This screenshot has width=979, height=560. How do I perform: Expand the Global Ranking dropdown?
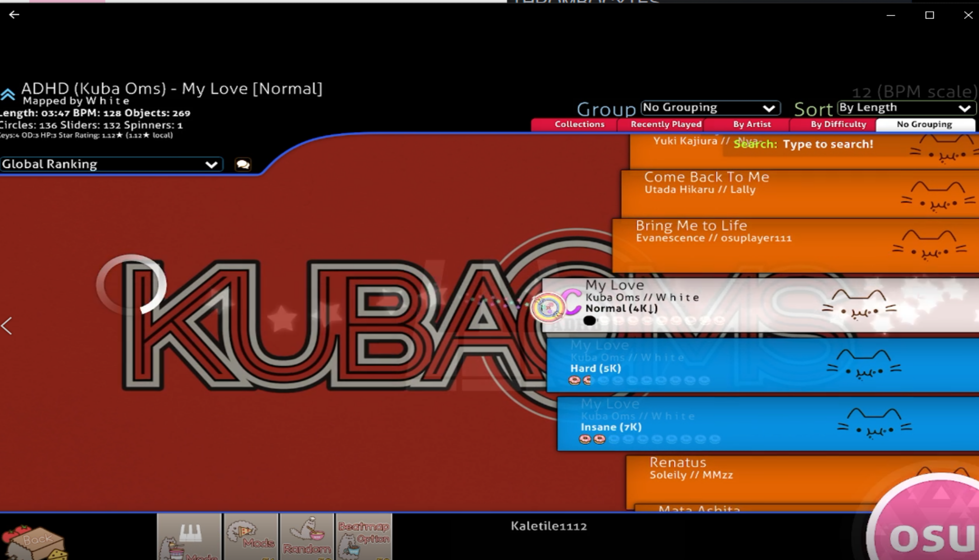111,164
